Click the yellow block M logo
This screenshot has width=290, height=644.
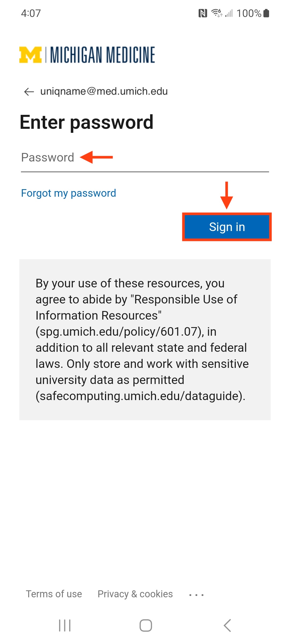coord(30,55)
